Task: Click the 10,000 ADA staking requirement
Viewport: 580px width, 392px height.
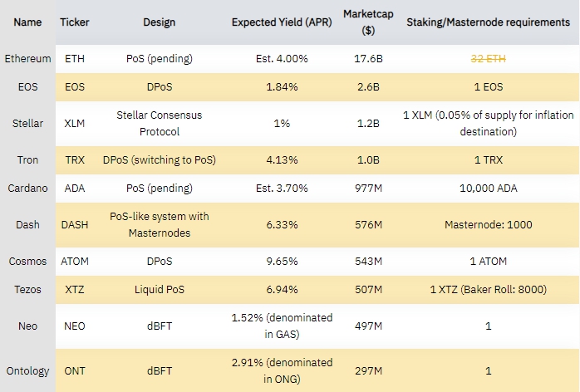Action: [488, 189]
